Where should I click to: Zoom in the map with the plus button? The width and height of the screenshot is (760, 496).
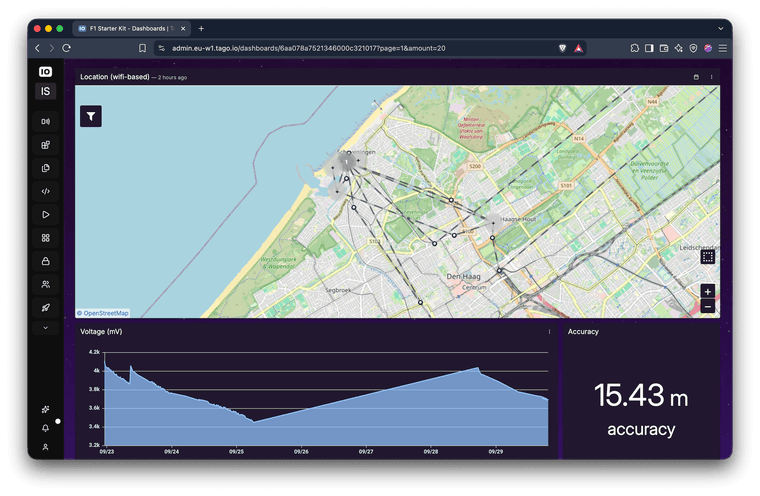(x=708, y=291)
